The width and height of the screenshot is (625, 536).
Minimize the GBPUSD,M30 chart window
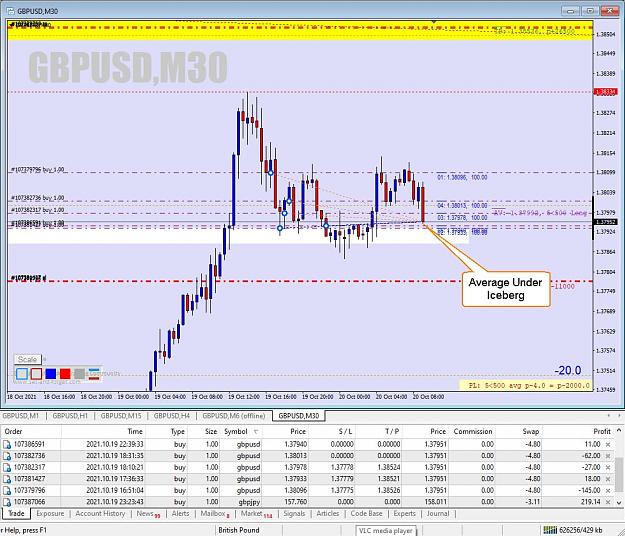coord(570,11)
